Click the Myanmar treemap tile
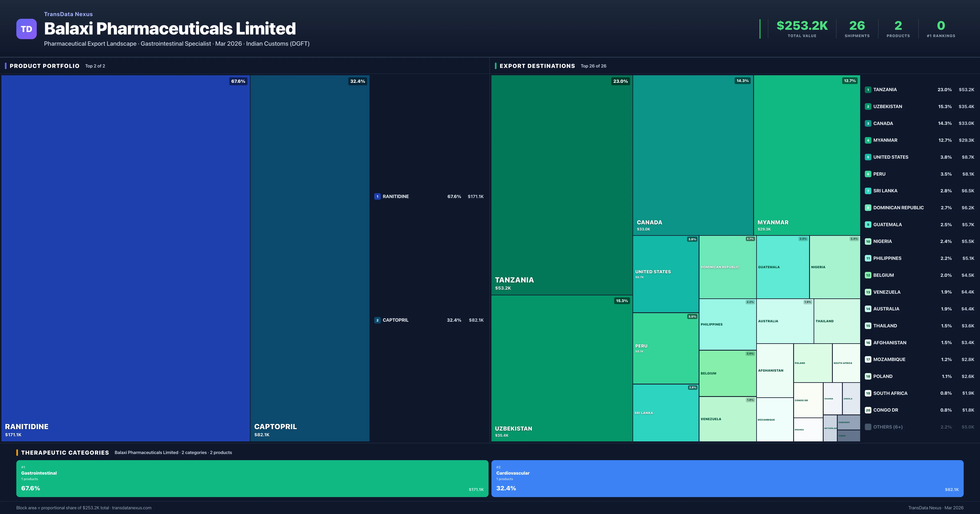 pos(806,155)
